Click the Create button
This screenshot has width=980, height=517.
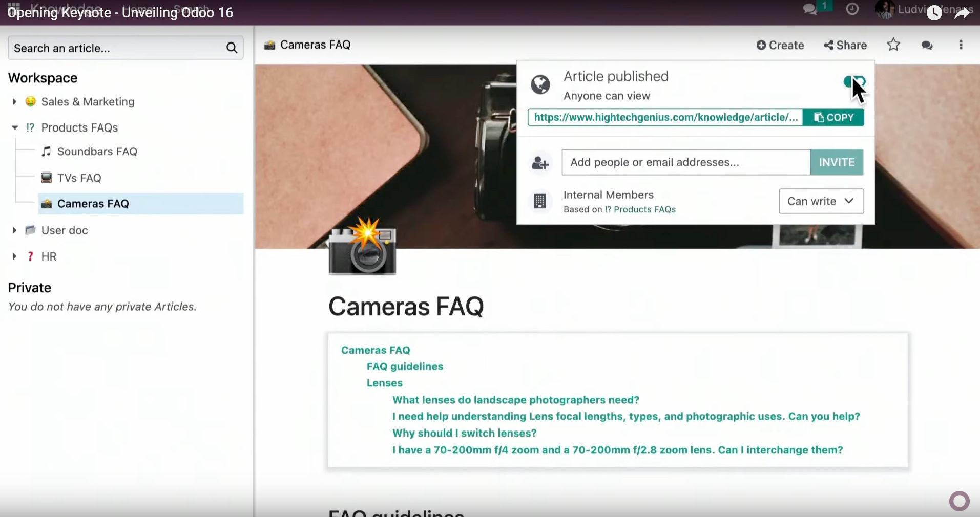(780, 45)
